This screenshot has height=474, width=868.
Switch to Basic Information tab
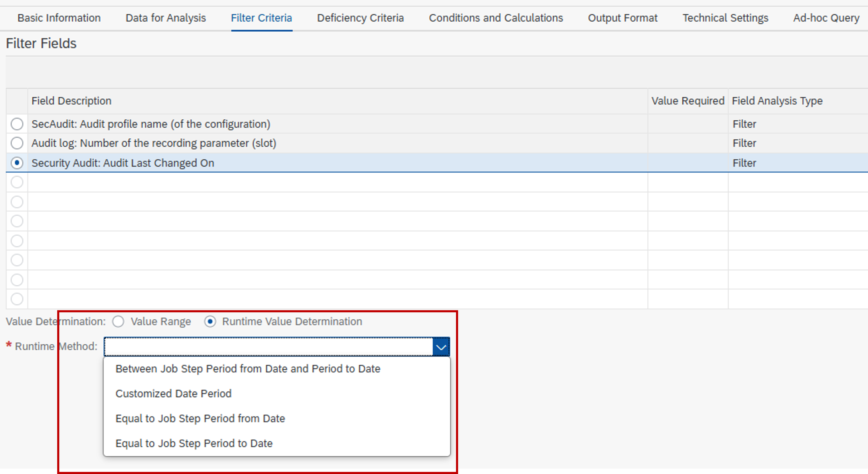(59, 18)
